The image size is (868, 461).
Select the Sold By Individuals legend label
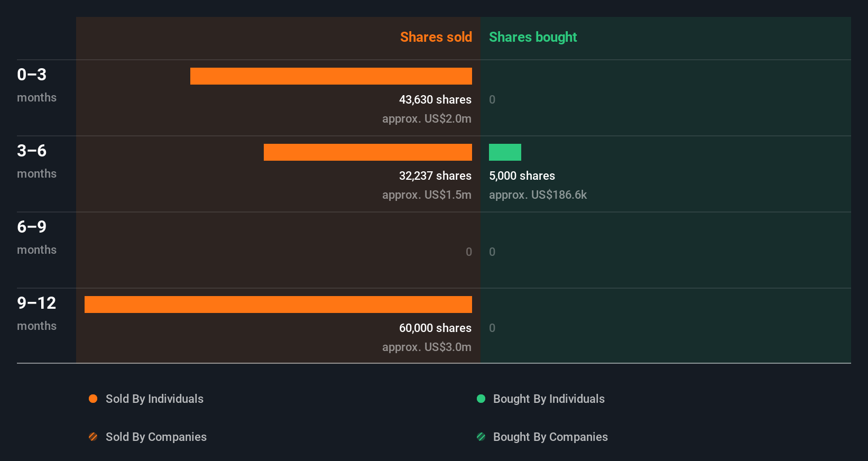(154, 399)
